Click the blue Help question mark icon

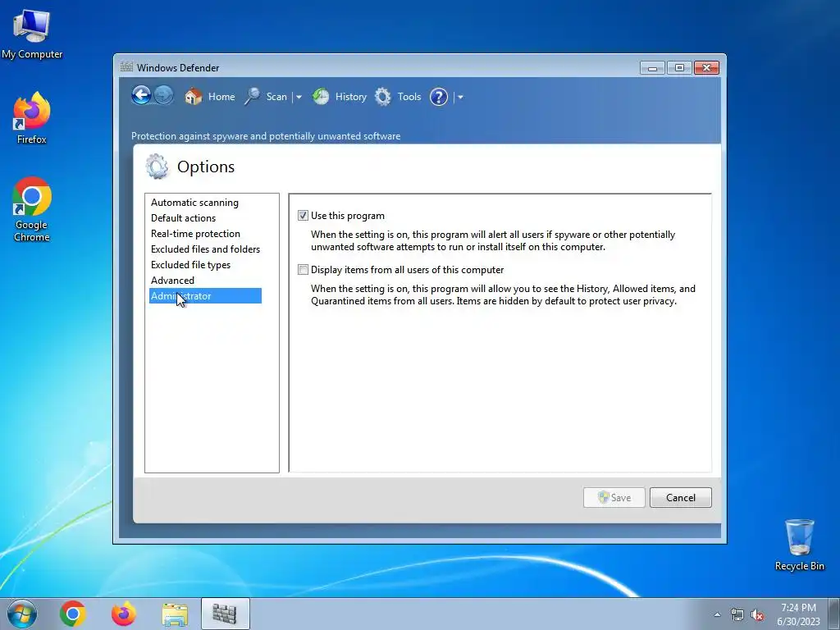[439, 97]
